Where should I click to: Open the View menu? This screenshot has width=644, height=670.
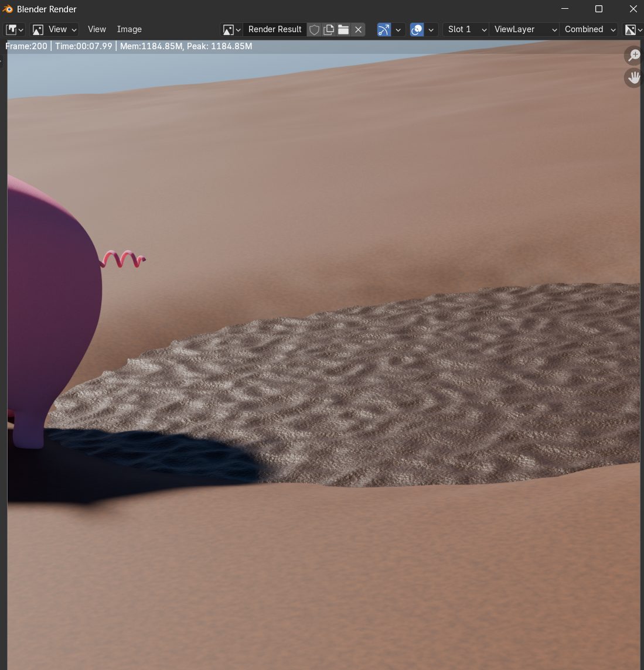pyautogui.click(x=97, y=29)
